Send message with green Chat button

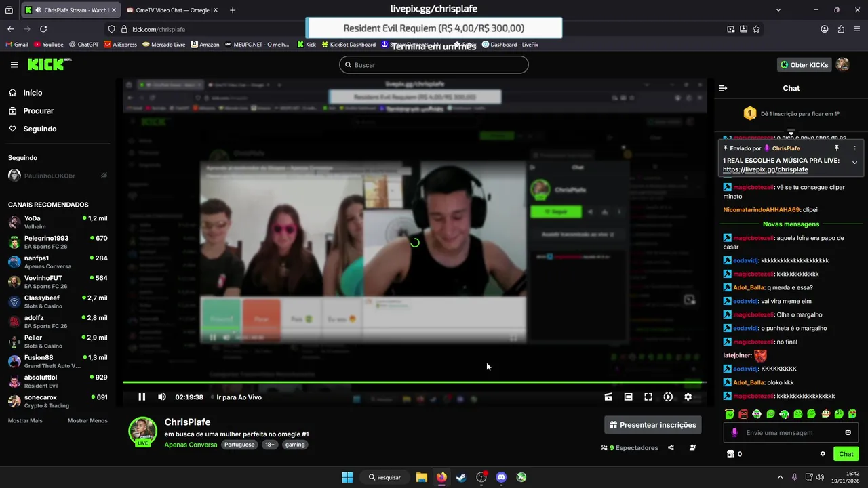coord(846,454)
